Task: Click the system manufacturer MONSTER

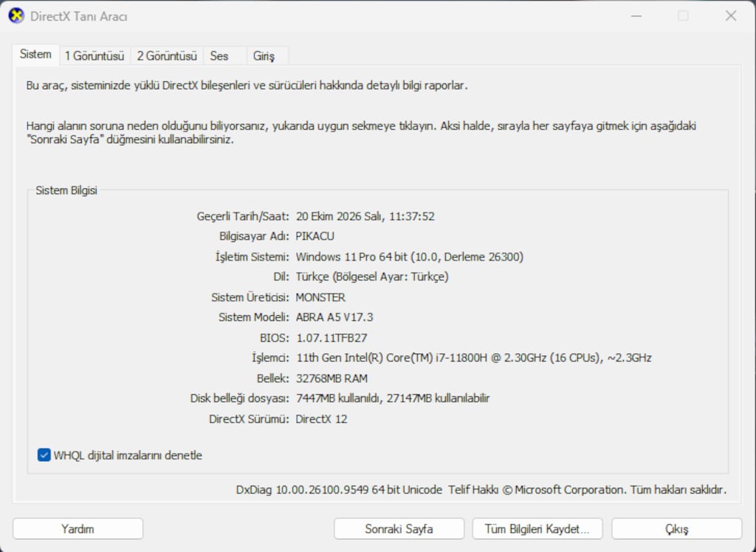Action: [x=320, y=297]
